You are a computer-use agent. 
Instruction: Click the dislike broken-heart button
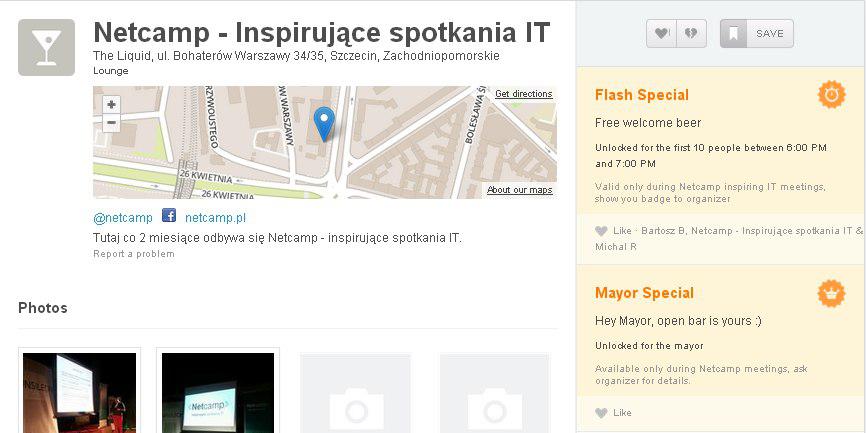coord(690,34)
